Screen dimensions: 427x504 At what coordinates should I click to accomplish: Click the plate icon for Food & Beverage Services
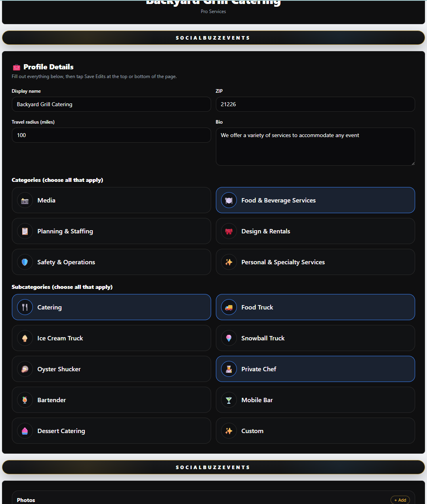click(x=229, y=200)
